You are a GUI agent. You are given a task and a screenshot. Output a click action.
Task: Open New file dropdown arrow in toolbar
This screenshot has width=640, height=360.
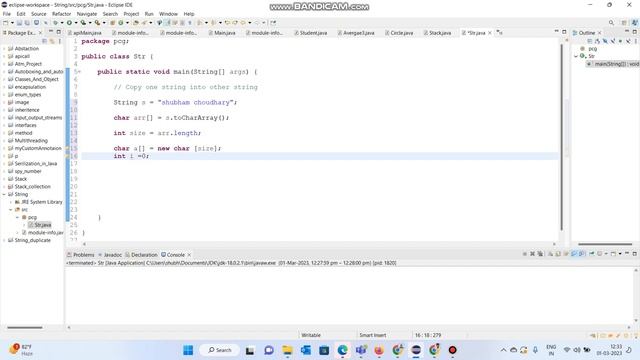coord(12,23)
